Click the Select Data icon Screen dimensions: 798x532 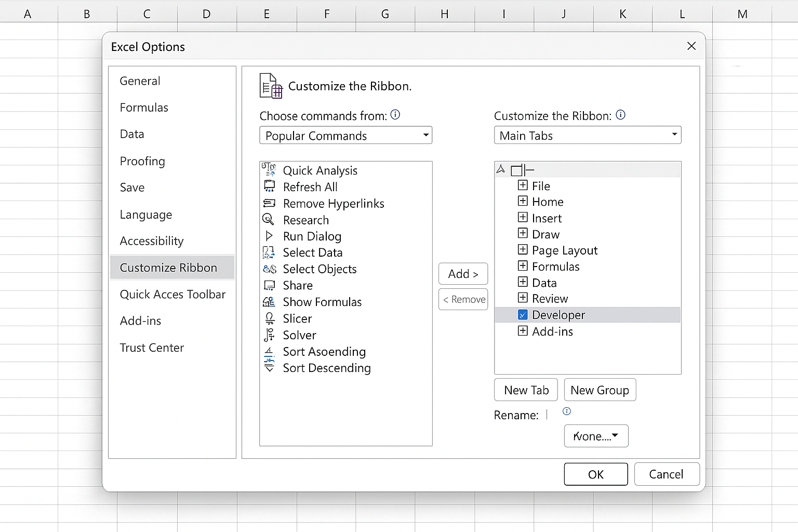pos(269,252)
